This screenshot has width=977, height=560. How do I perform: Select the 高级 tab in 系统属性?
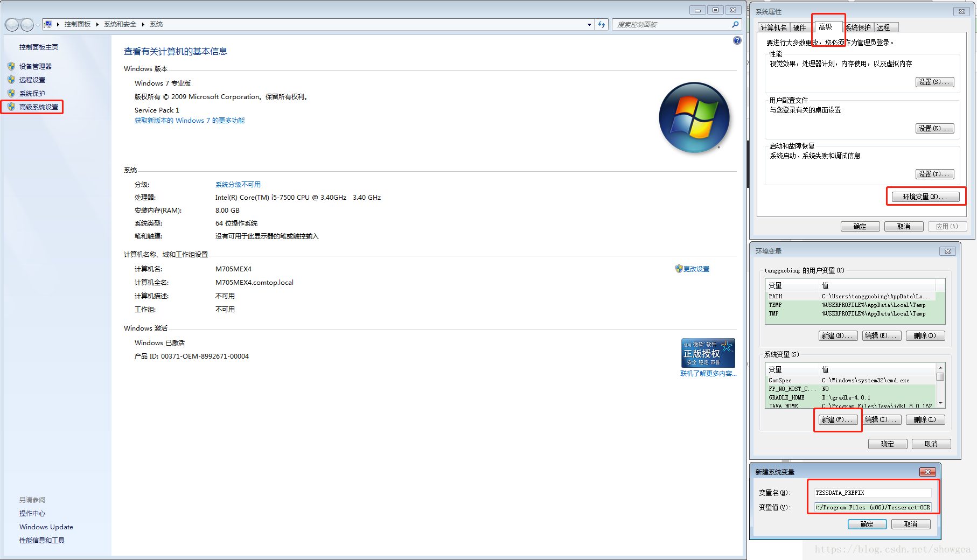pos(826,27)
